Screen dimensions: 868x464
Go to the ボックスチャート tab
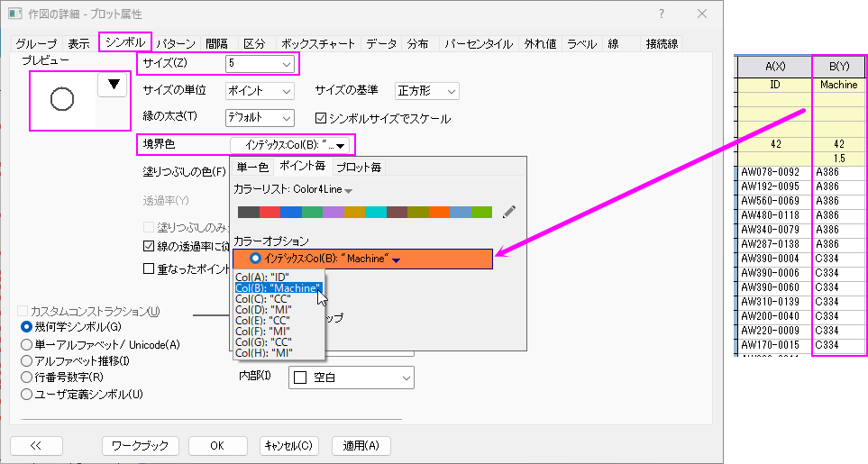click(318, 43)
